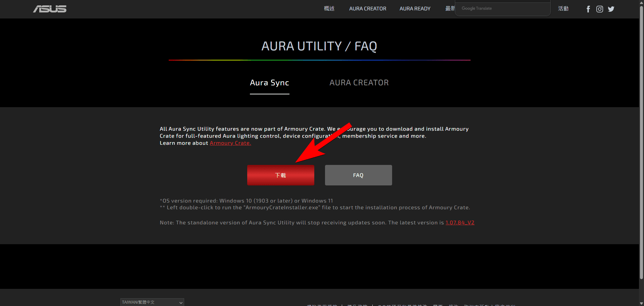Open the 1.07.84_V2 version link
Image resolution: width=644 pixels, height=306 pixels.
pyautogui.click(x=460, y=222)
